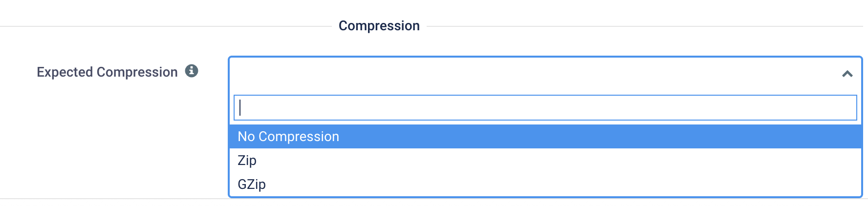
Task: Click the Compression section heading
Action: coord(379,26)
